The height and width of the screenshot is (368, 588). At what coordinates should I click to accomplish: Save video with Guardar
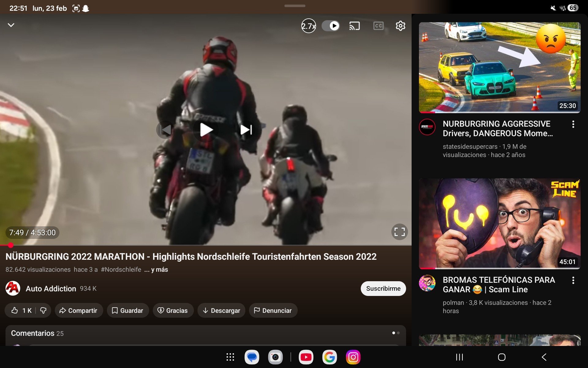(127, 310)
